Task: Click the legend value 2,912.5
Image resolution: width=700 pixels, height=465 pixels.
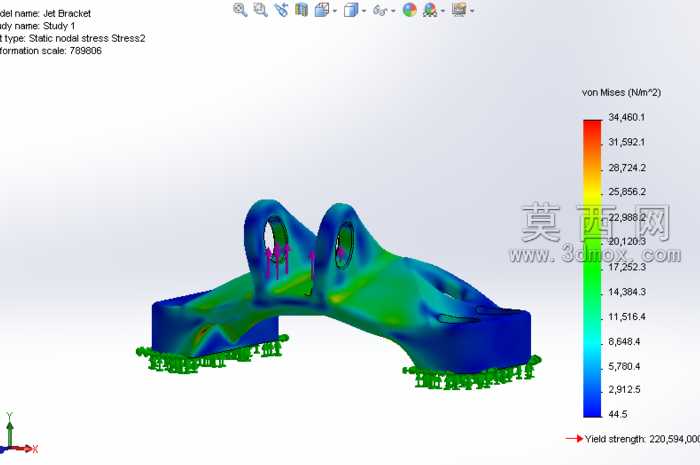Action: 624,389
